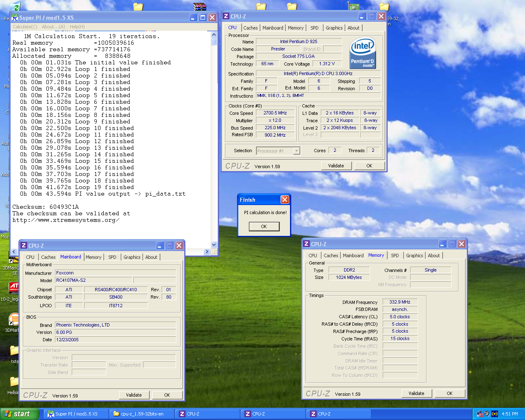Open the Processor #1 selection dropdown
This screenshot has height=420, width=525.
(x=278, y=151)
